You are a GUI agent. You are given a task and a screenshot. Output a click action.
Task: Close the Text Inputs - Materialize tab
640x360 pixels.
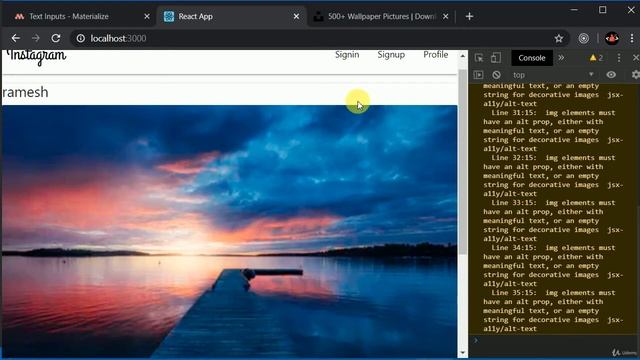click(x=147, y=16)
